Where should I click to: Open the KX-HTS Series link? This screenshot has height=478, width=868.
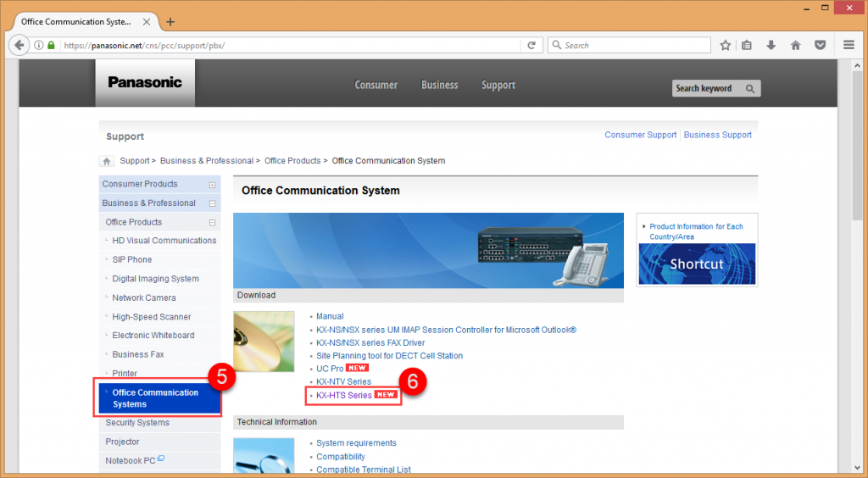point(344,396)
